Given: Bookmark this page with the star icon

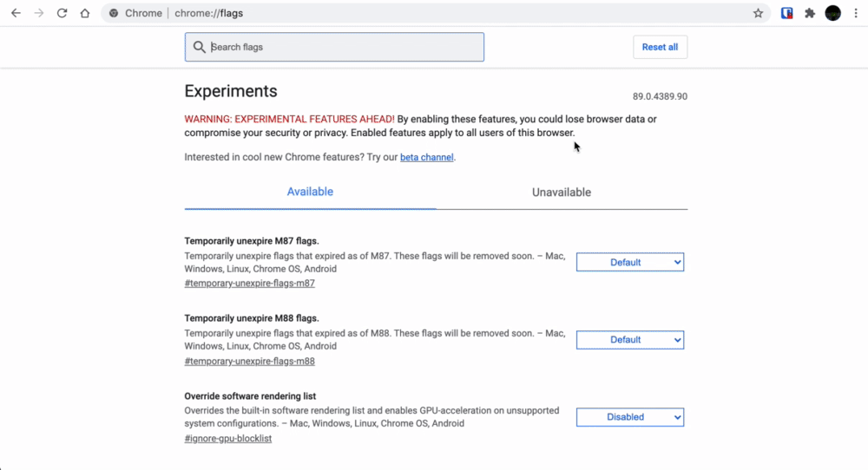Looking at the screenshot, I should click(x=758, y=13).
